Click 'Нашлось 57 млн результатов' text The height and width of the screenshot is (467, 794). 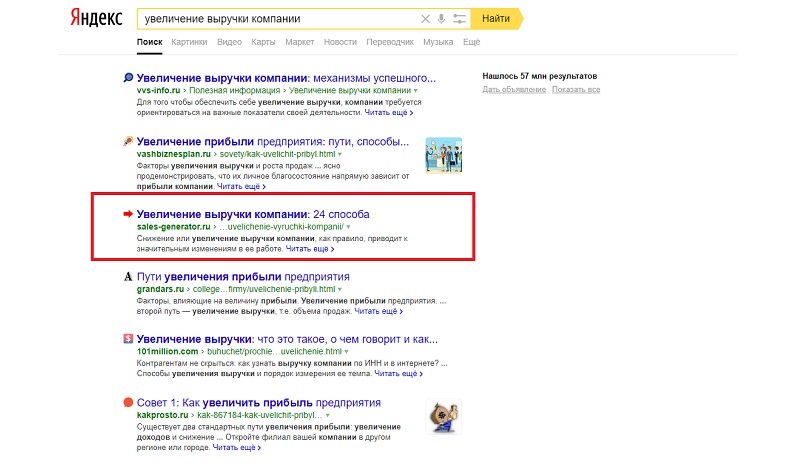(x=540, y=76)
